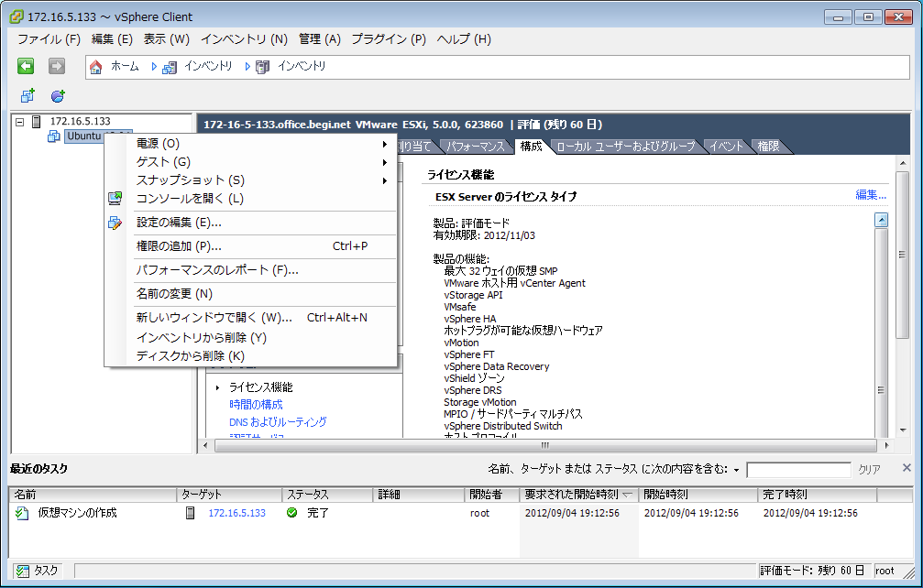Open the ローカル ユーザーおよびグループ tab
The height and width of the screenshot is (588, 923).
pyautogui.click(x=626, y=147)
